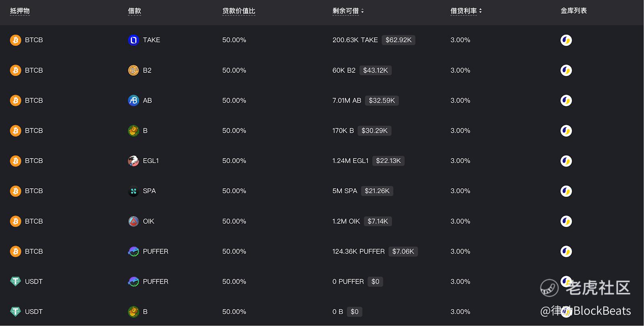This screenshot has width=644, height=326.
Task: Click the OIK token icon
Action: pyautogui.click(x=133, y=221)
